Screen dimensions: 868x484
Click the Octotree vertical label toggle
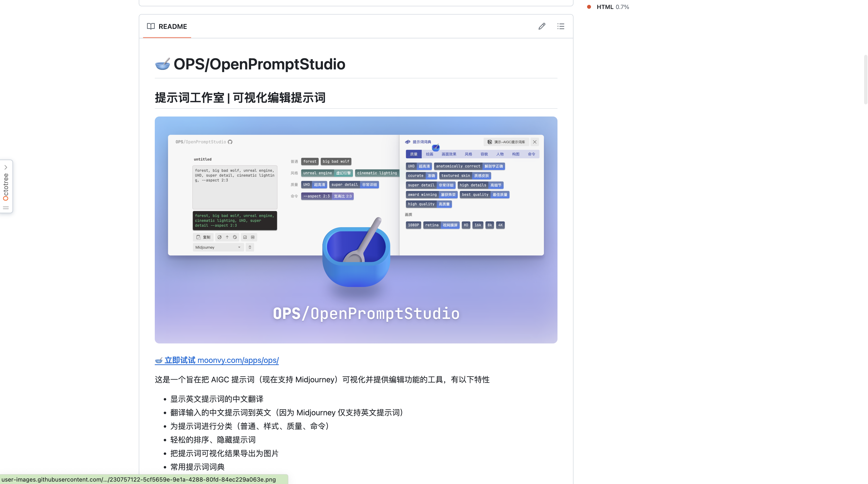click(x=6, y=187)
